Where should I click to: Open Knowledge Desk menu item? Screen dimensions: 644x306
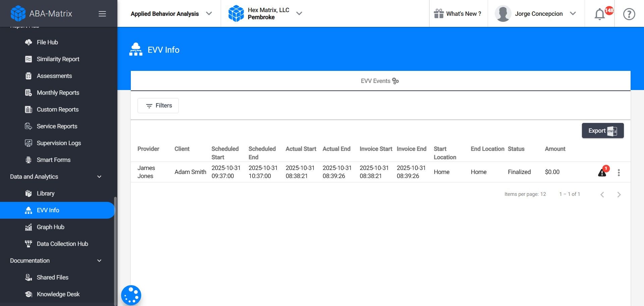[58, 294]
